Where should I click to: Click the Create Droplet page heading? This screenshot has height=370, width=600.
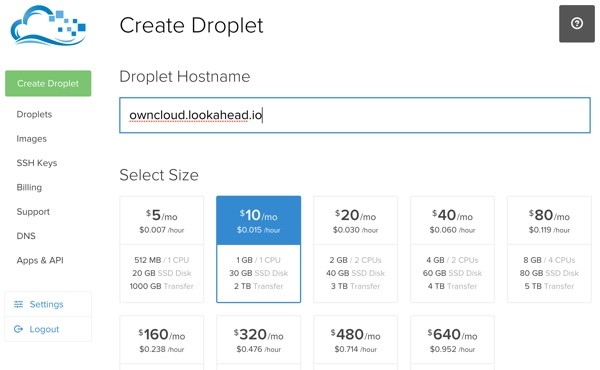(191, 26)
